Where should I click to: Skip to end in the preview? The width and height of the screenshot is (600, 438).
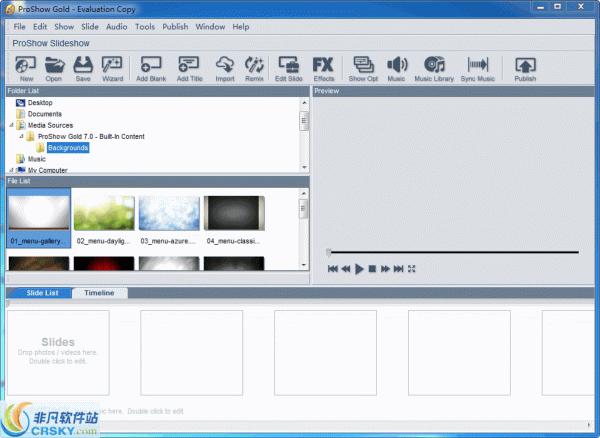pyautogui.click(x=398, y=269)
